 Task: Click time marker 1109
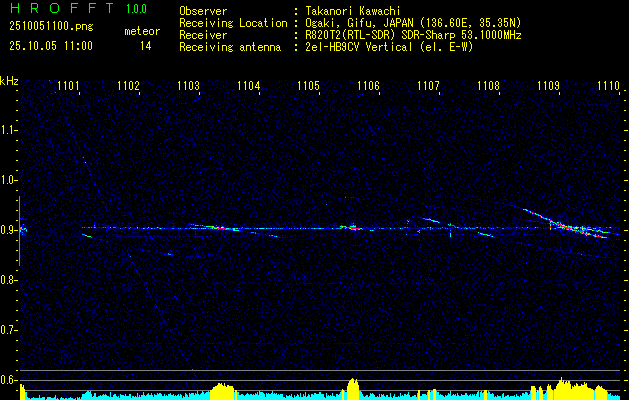[x=548, y=86]
